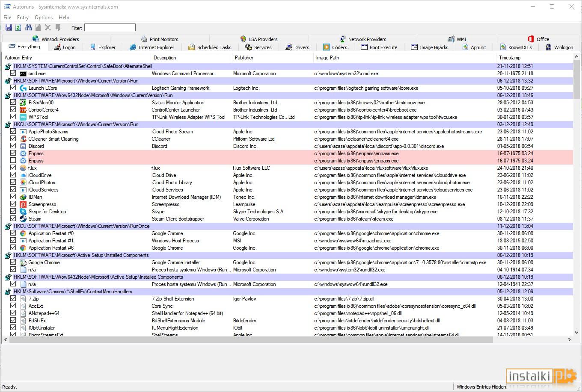Click the Application Restart #0 Chrome icon

click(x=23, y=233)
